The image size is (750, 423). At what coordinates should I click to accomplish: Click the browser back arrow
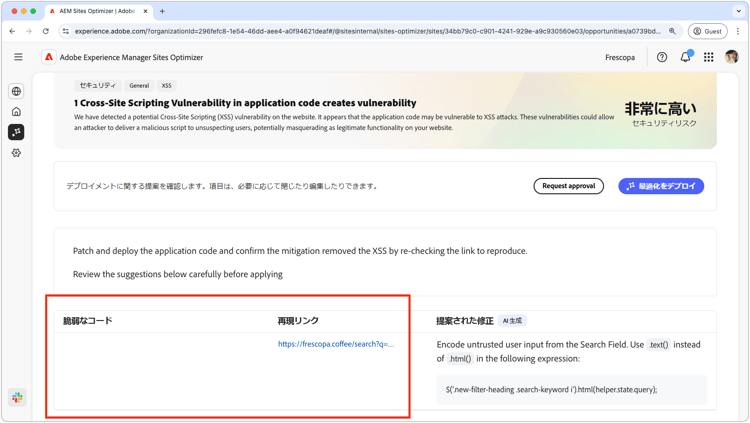tap(12, 31)
